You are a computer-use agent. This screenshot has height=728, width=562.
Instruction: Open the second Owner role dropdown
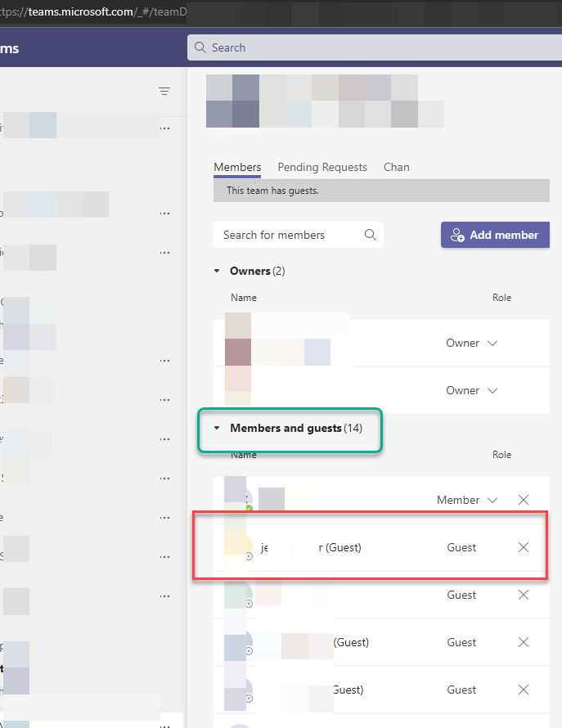(x=492, y=390)
